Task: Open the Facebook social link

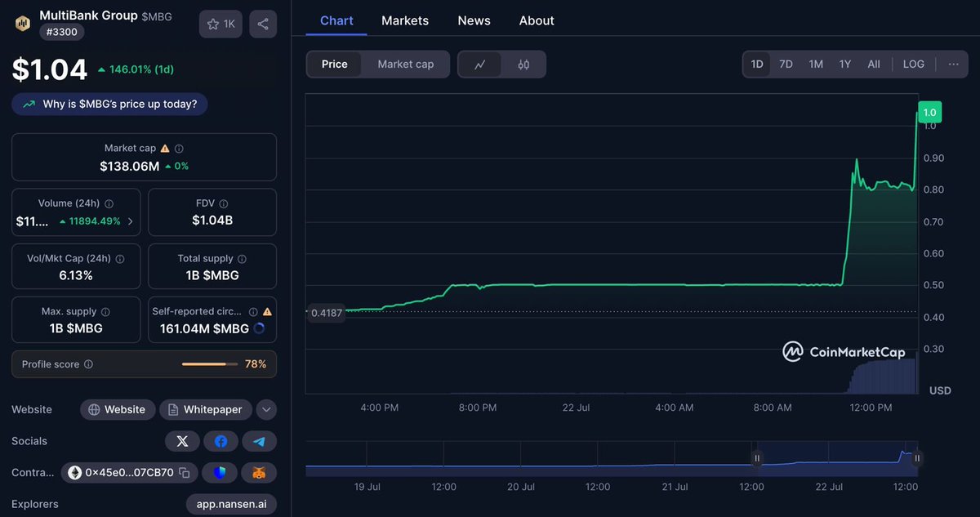Action: (x=220, y=441)
